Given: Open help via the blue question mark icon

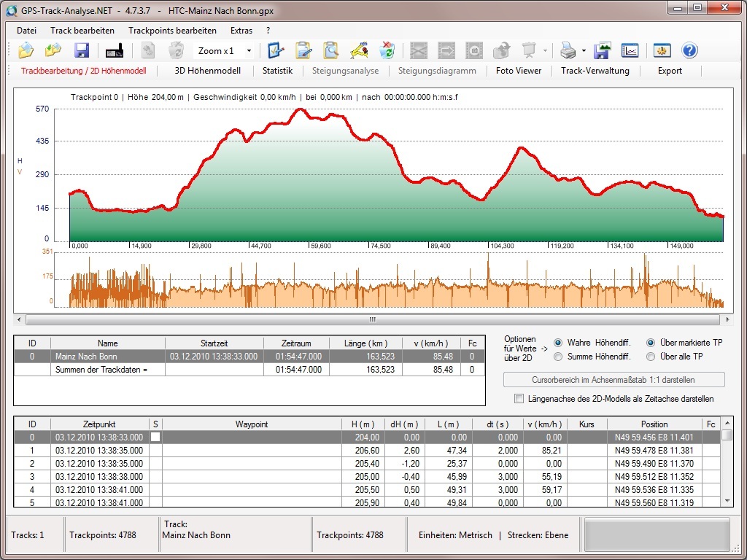Looking at the screenshot, I should point(689,50).
